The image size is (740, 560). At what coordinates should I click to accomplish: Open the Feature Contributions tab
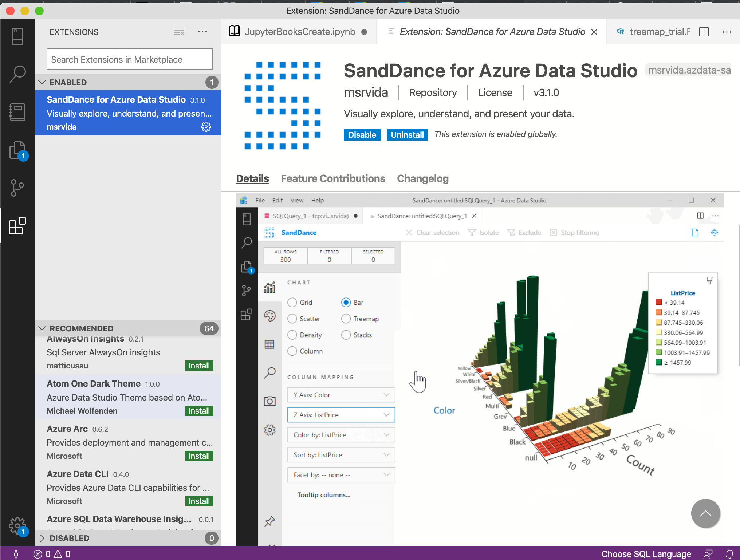[x=333, y=178]
